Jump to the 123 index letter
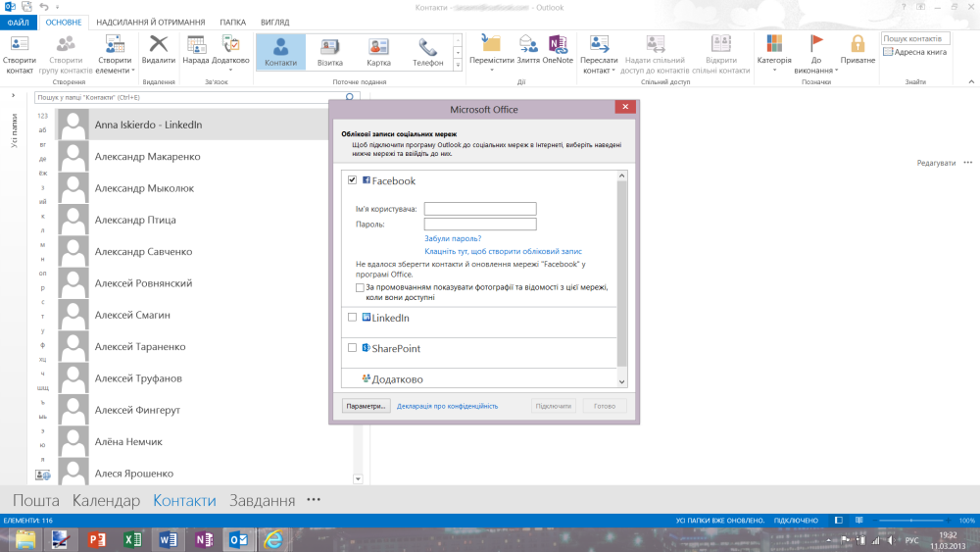Viewport: 980px width, 552px height. [42, 116]
